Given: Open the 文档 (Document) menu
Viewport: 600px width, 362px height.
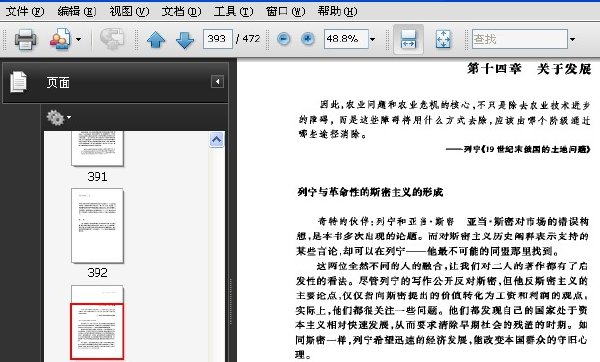Looking at the screenshot, I should point(181,11).
